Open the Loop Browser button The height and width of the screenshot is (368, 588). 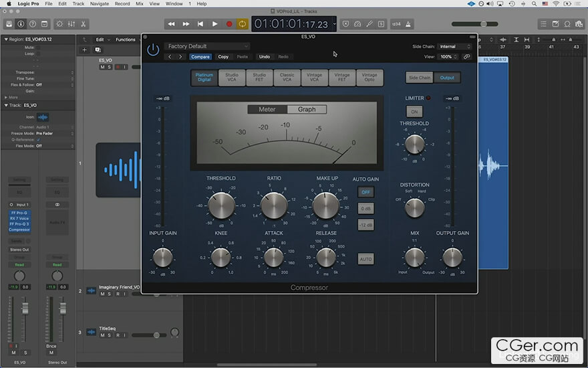click(x=567, y=24)
